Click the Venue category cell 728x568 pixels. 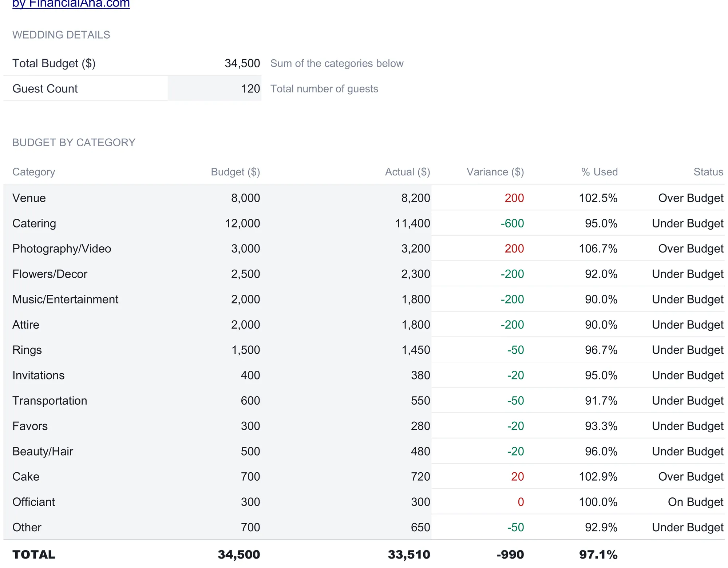[x=29, y=198]
